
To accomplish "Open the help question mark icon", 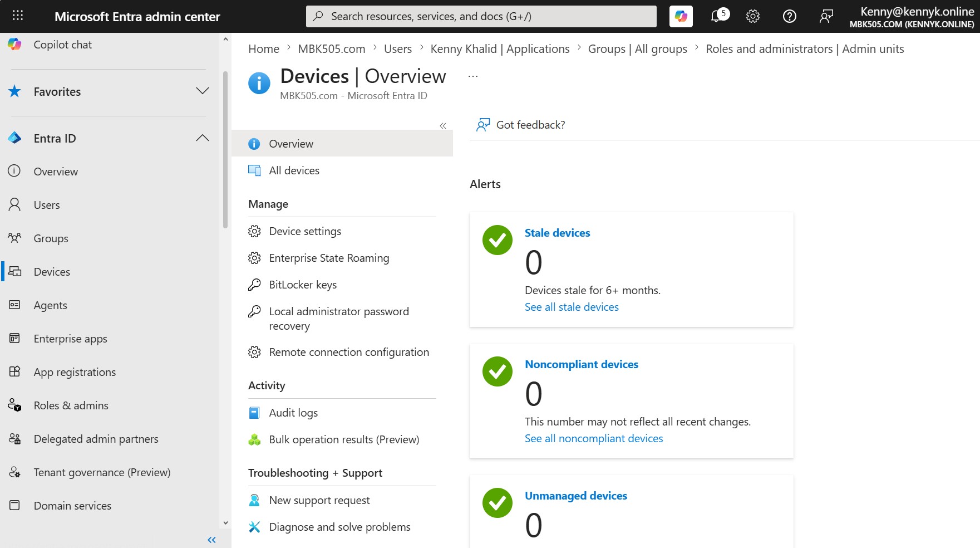I will coord(789,16).
